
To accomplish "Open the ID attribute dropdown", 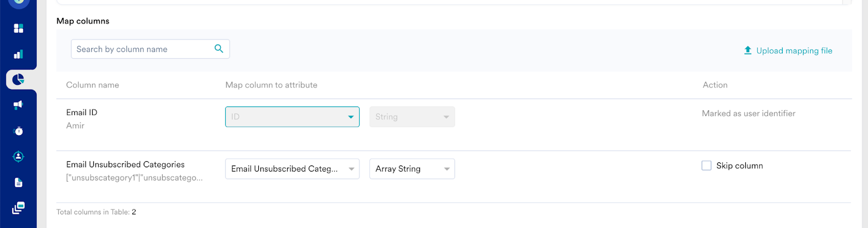I will [x=292, y=117].
